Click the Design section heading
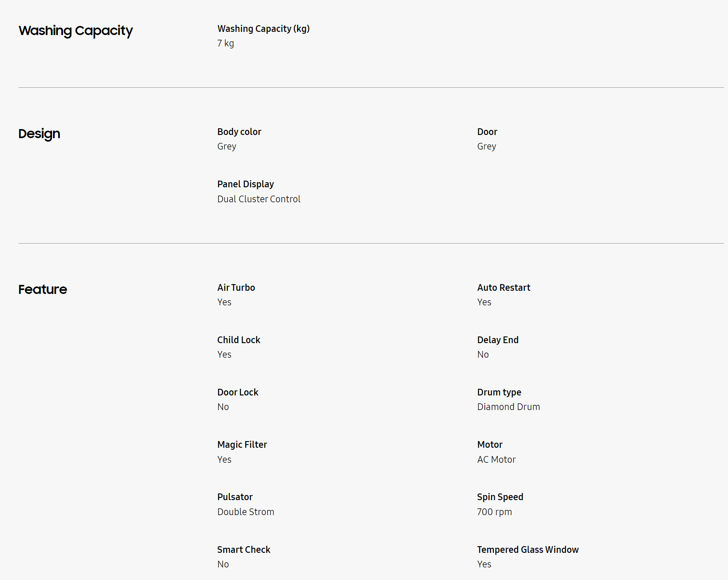Viewport: 728px width, 580px height. [39, 134]
